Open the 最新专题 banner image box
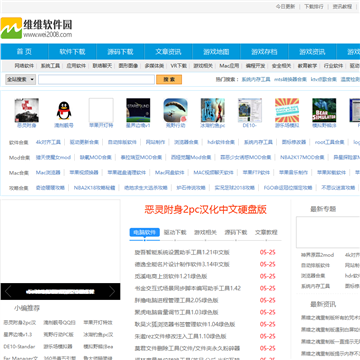This screenshot has width=360, height=360. pos(328,232)
